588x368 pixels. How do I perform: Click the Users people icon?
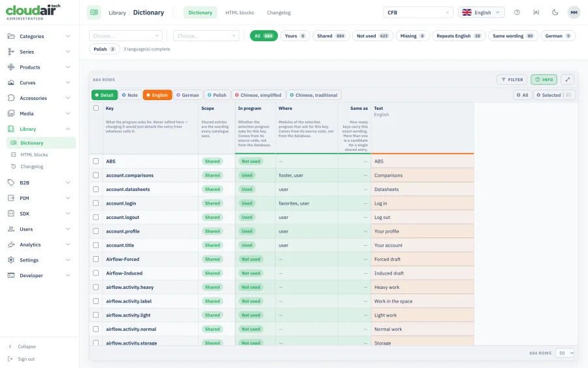(11, 229)
